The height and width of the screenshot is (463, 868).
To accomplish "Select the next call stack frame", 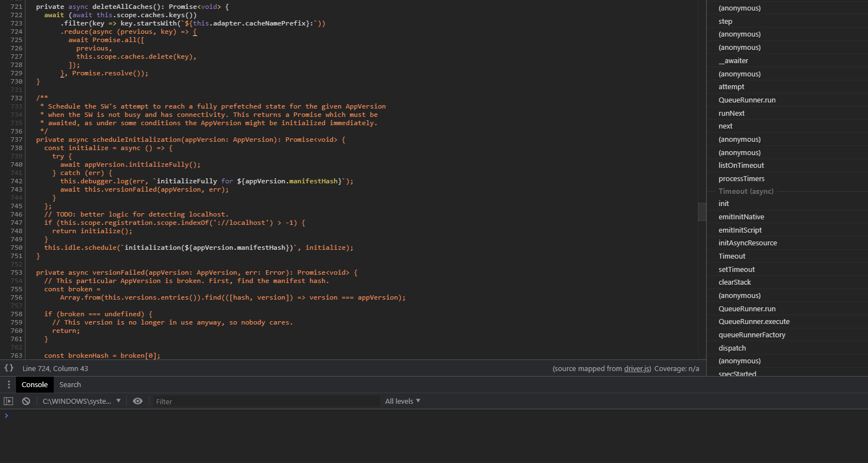I will click(x=787, y=126).
